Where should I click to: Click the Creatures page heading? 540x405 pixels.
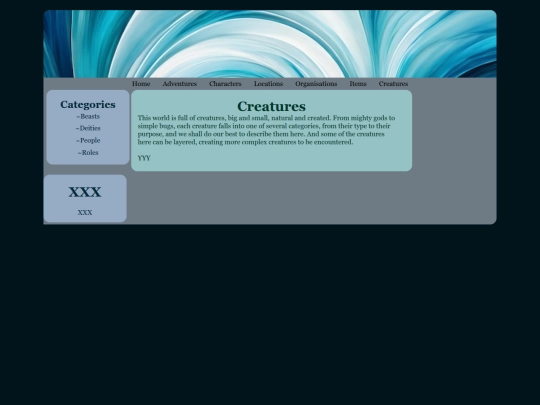click(x=271, y=106)
